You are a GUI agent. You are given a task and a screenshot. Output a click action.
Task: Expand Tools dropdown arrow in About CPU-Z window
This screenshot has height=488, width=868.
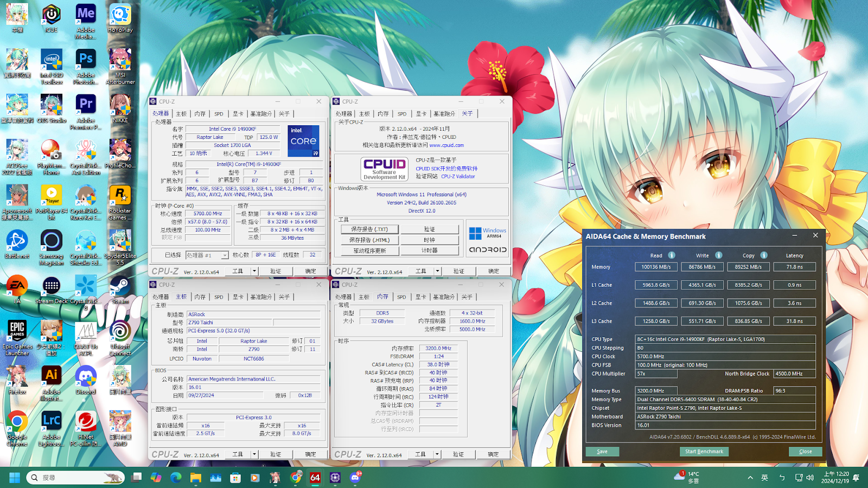437,271
